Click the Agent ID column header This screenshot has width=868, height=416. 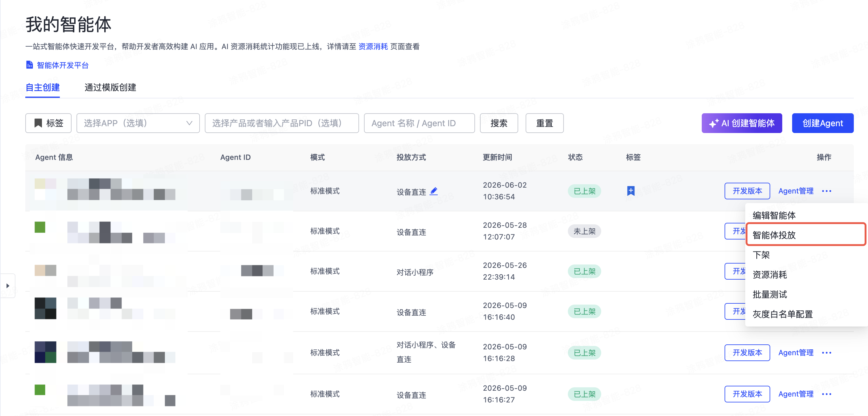[x=235, y=157]
